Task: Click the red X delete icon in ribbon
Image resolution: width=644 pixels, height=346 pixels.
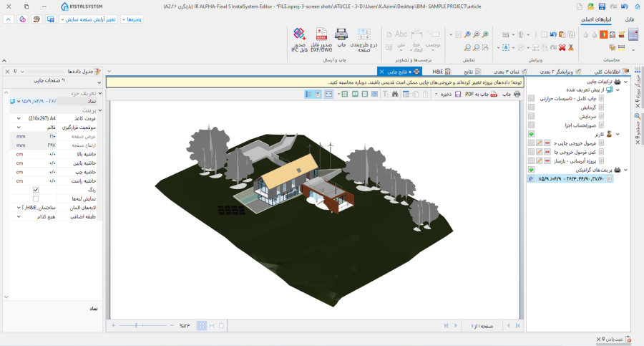Action: 562,47
